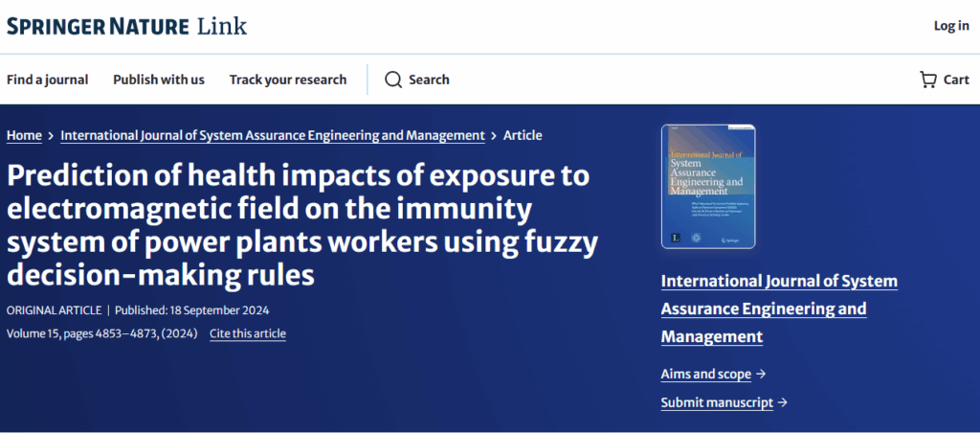980x434 pixels.
Task: Click the shopping cart icon
Action: pyautogui.click(x=927, y=80)
